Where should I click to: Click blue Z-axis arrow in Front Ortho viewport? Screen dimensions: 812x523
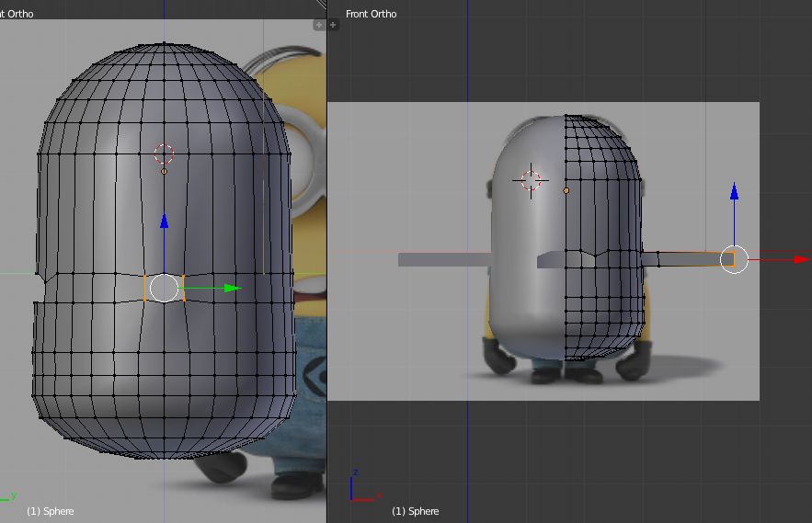[735, 191]
